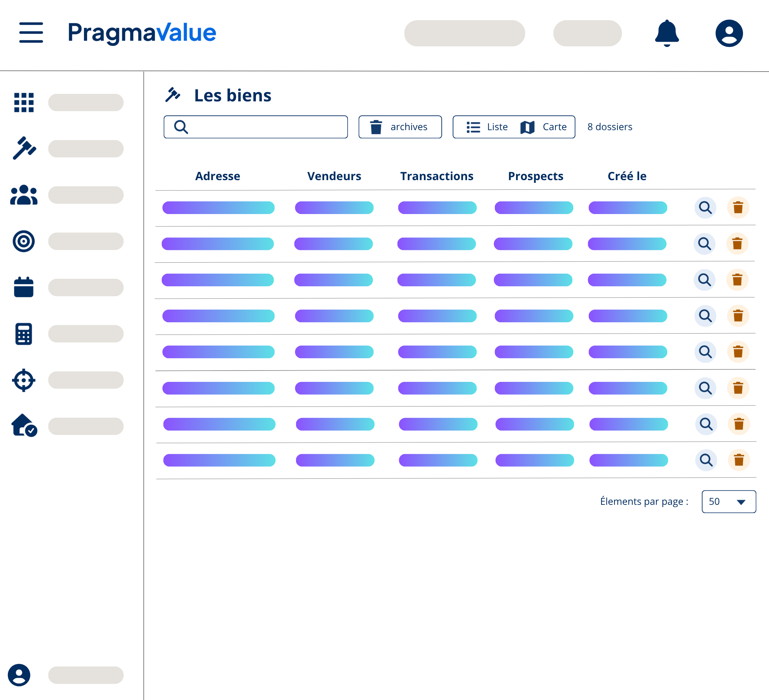Open the hamburger menu

pyautogui.click(x=31, y=33)
